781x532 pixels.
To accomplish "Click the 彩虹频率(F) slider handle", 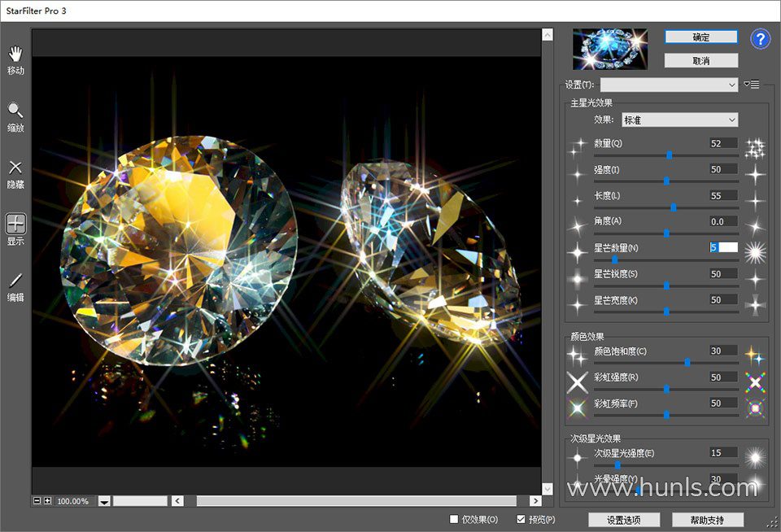I will [x=666, y=415].
